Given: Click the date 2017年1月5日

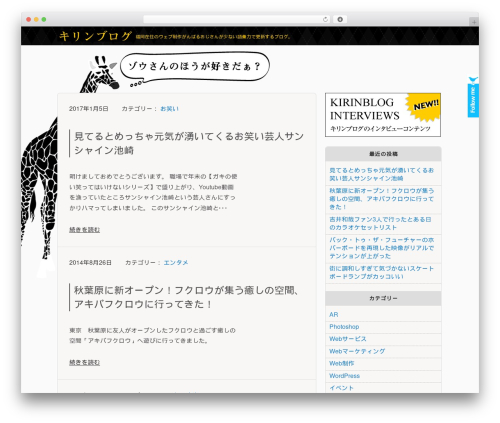Looking at the screenshot, I should pyautogui.click(x=89, y=109).
